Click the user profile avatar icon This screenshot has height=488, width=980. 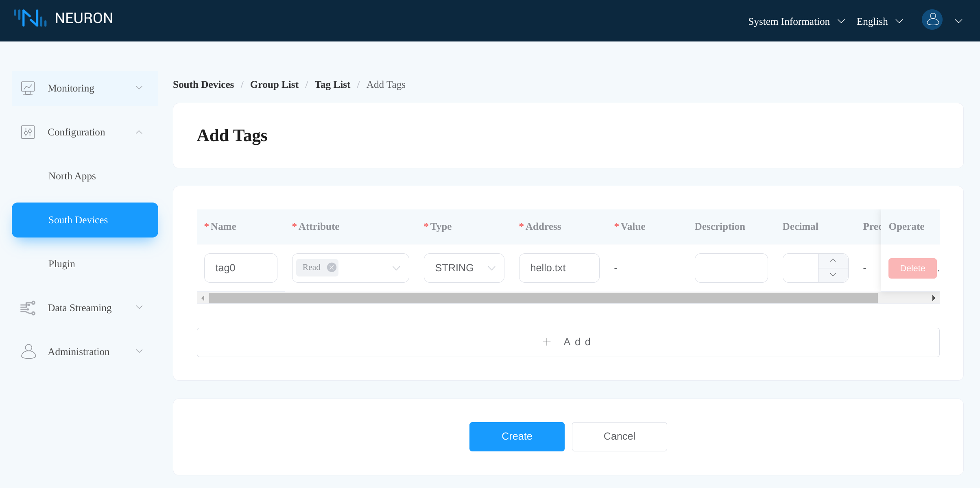(932, 21)
